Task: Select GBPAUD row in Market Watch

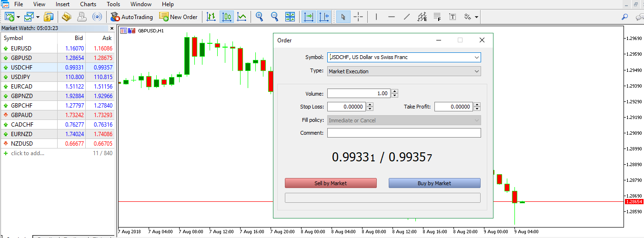Action: (x=58, y=115)
